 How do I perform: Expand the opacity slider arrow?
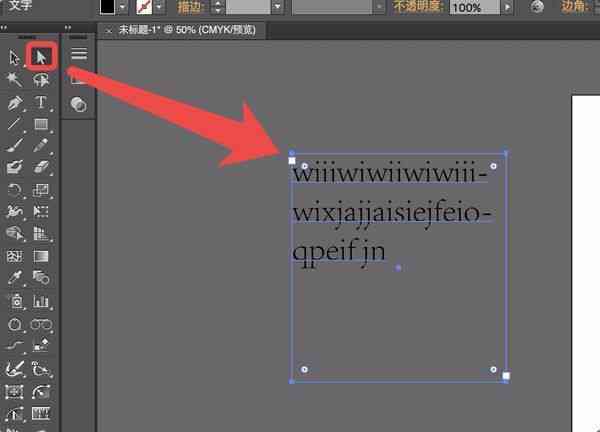tap(507, 7)
